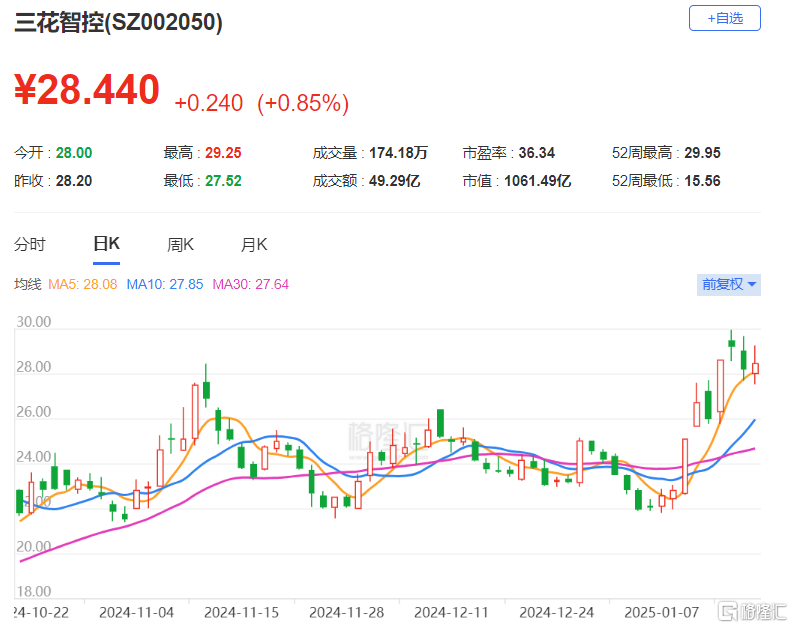Screen dimensions: 793x628
Task: Click the MA30: 27.64 indicator label
Action: click(x=251, y=284)
